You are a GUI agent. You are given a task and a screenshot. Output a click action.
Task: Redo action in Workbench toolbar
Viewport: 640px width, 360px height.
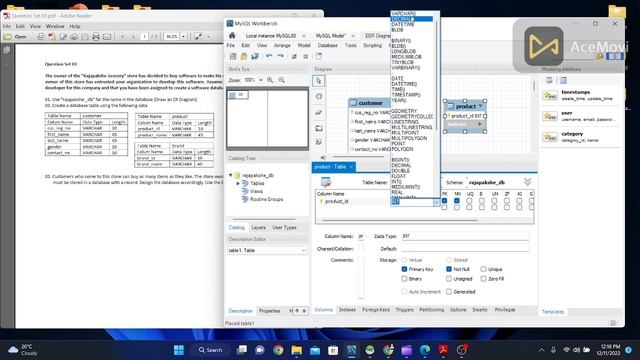tap(280, 56)
